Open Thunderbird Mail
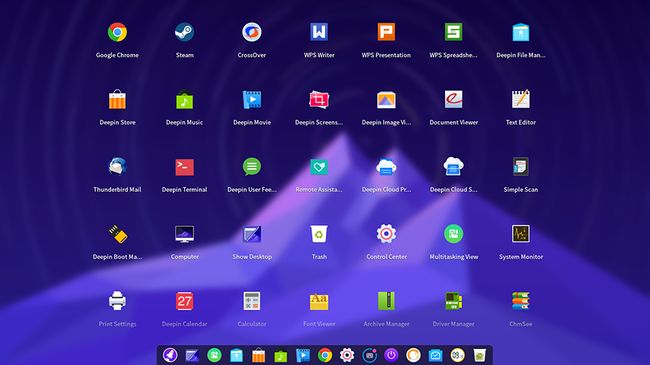650x365 pixels. (x=117, y=167)
